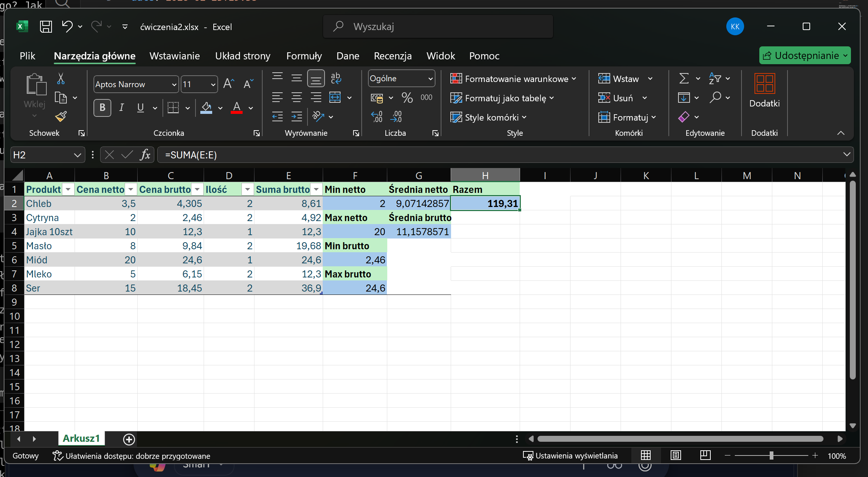Open the Ogólne number format dropdown
868x477 pixels.
(x=430, y=79)
